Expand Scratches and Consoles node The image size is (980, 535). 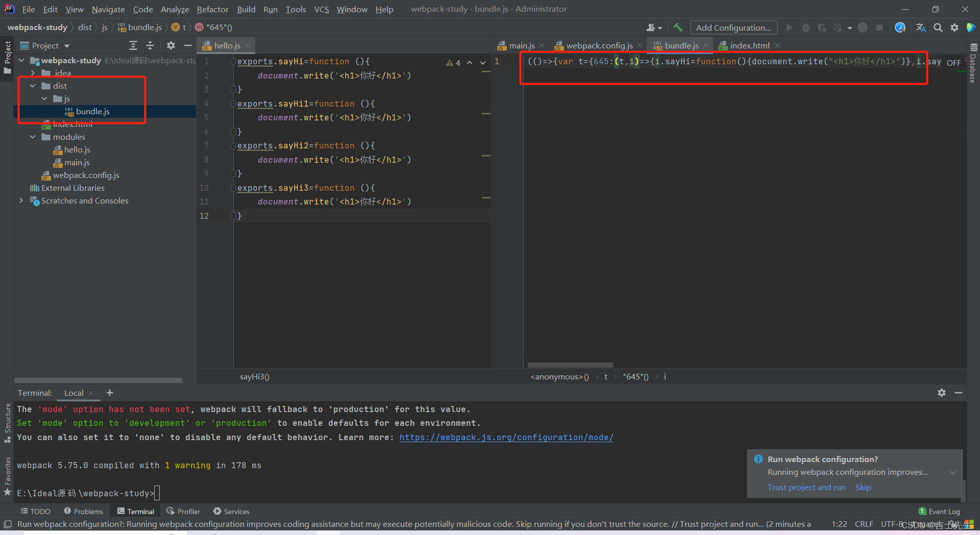[21, 201]
